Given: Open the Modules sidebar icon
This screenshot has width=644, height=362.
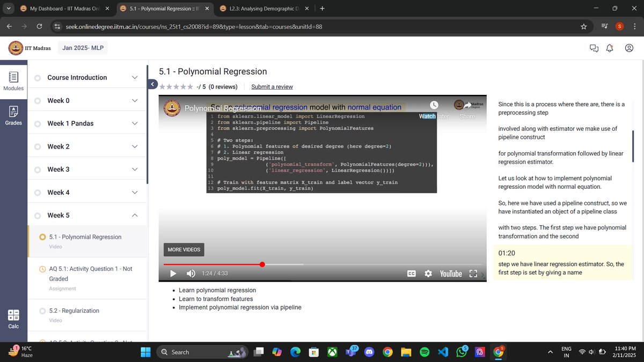Looking at the screenshot, I should pyautogui.click(x=13, y=81).
